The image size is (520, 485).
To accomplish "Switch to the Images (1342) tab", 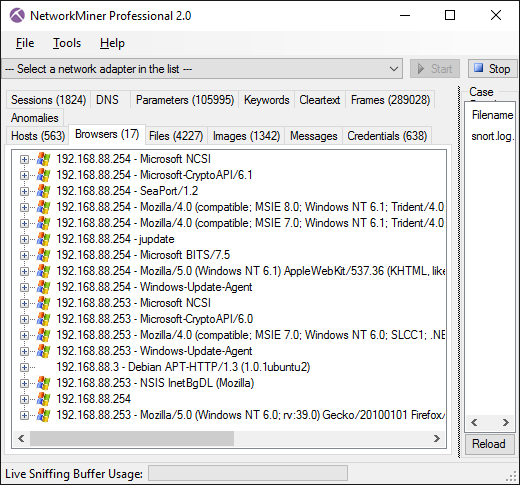I will pyautogui.click(x=246, y=136).
